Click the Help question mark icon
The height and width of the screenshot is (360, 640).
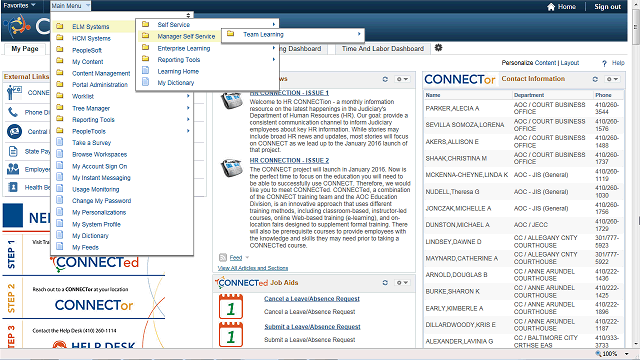(x=604, y=63)
